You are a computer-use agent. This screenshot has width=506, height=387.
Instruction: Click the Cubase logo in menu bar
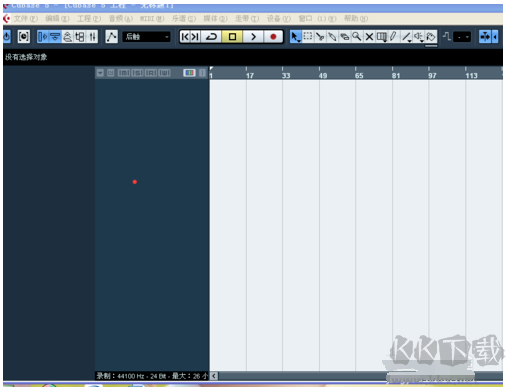point(7,19)
